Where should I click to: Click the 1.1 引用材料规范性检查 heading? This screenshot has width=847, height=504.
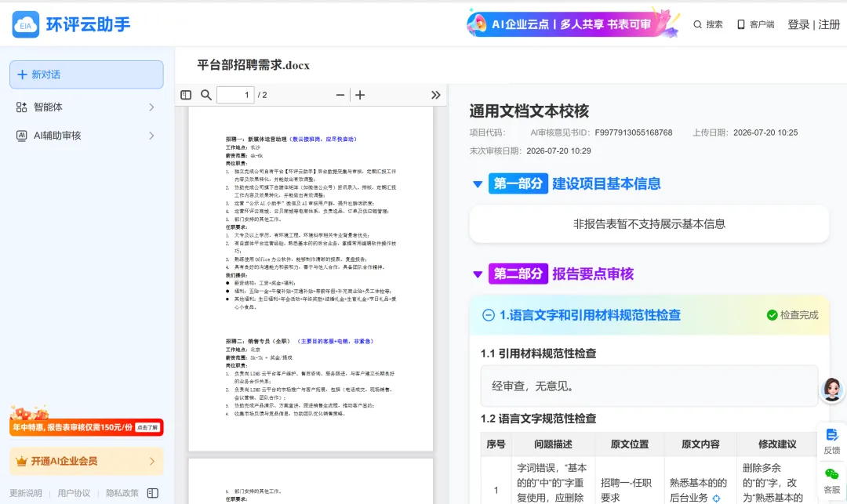(x=538, y=354)
